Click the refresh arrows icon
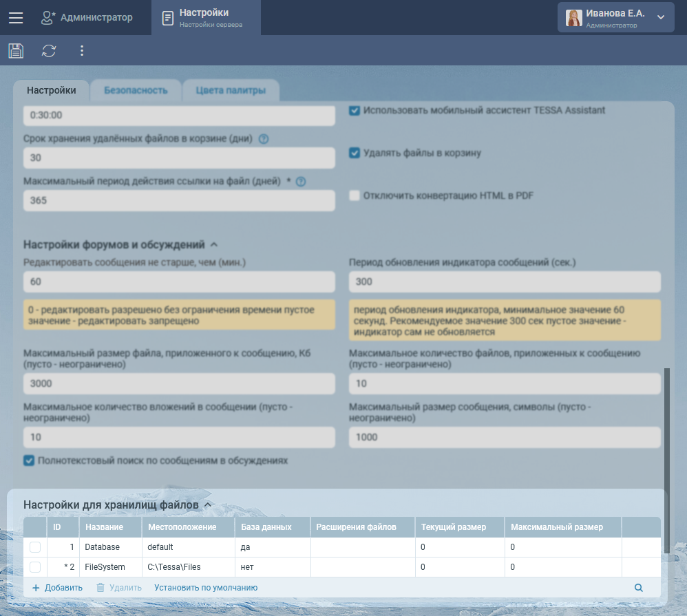 (49, 50)
